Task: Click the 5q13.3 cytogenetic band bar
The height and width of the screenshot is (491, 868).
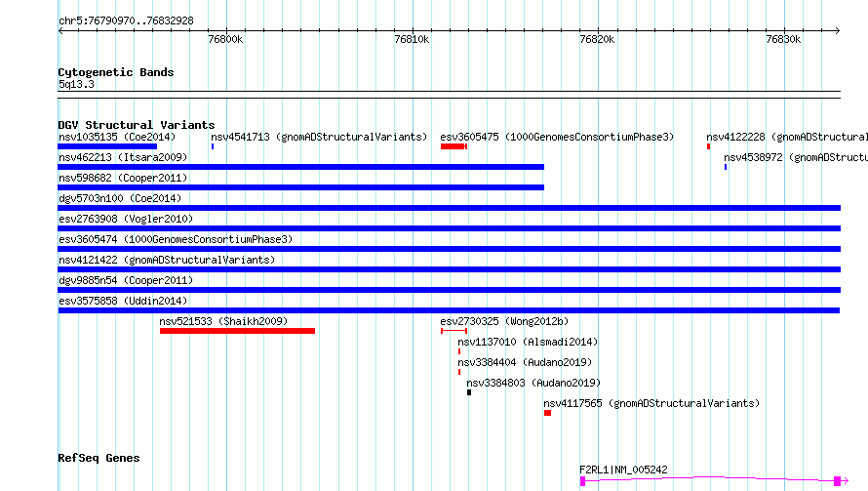Action: tap(450, 95)
